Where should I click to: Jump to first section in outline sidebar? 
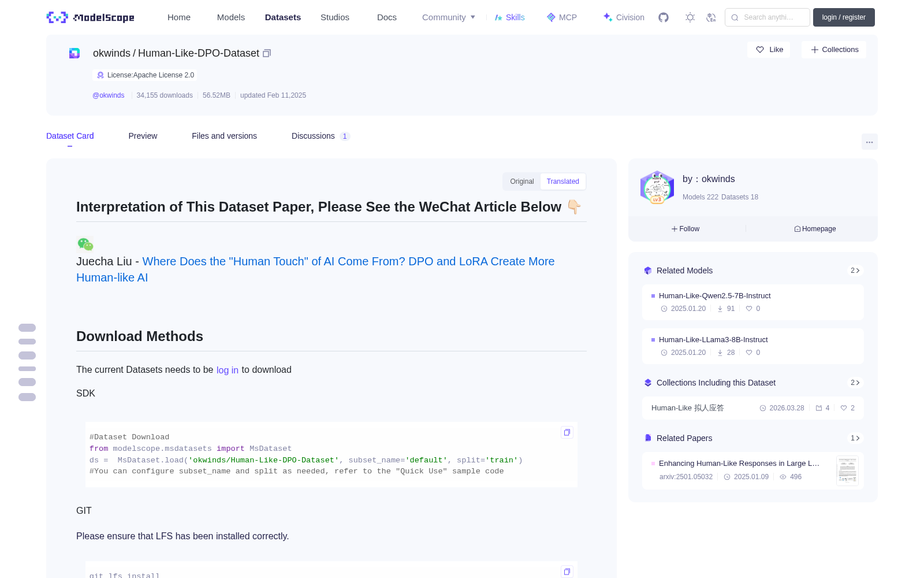click(27, 328)
